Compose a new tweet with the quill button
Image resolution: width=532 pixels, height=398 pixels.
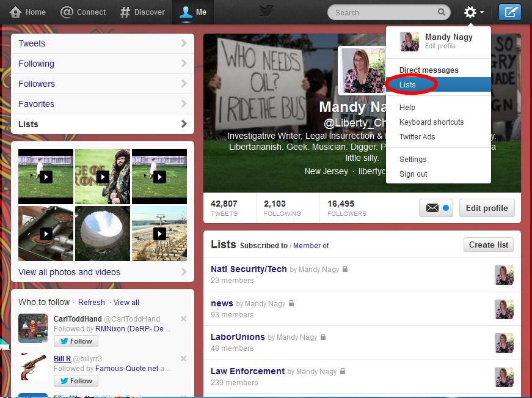point(509,13)
